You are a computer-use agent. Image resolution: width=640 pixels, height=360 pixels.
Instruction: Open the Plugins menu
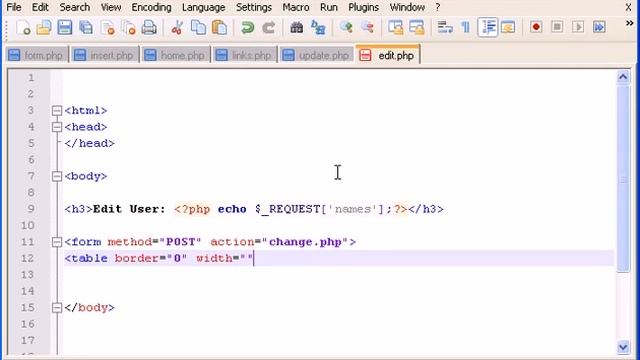click(363, 7)
